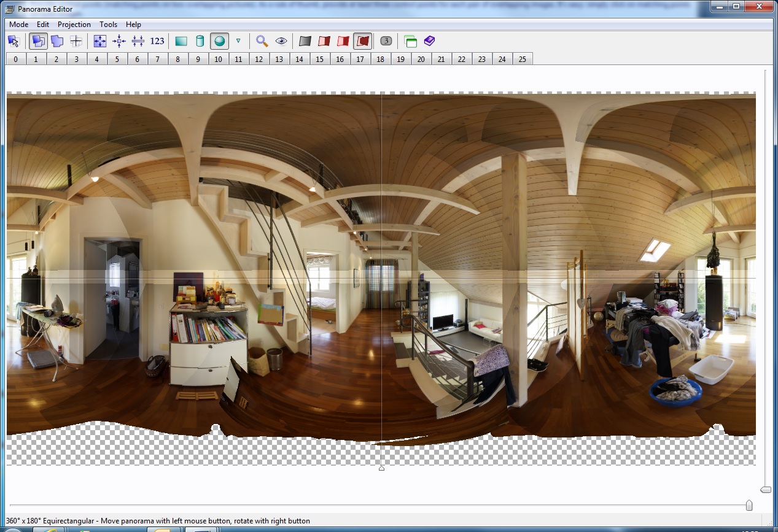Click the image number 18 button
Viewport: 778px width, 532px height.
(380, 59)
